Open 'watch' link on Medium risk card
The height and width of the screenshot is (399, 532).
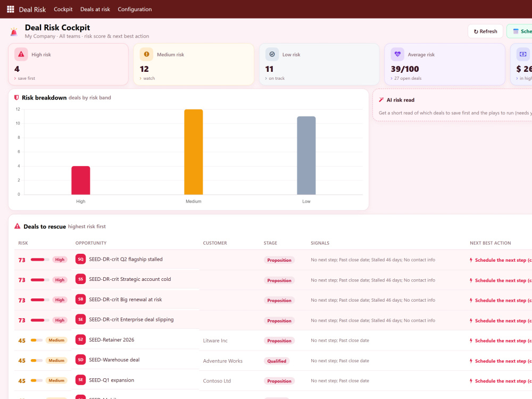click(147, 78)
